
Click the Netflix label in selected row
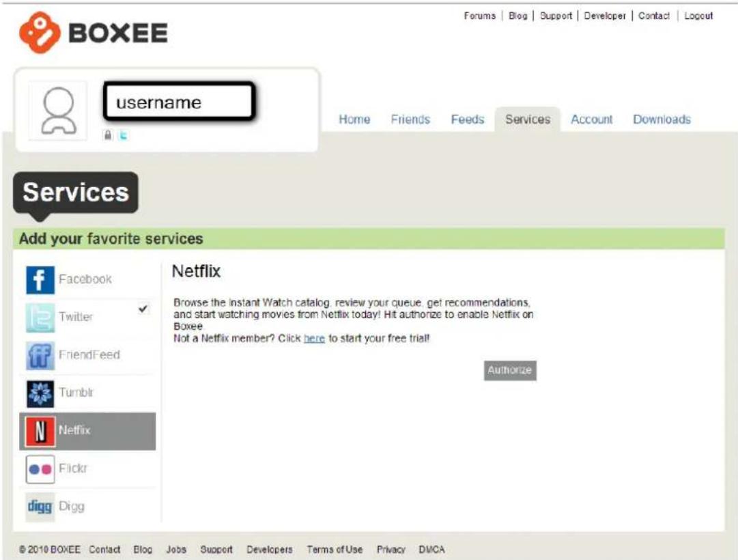coord(74,430)
